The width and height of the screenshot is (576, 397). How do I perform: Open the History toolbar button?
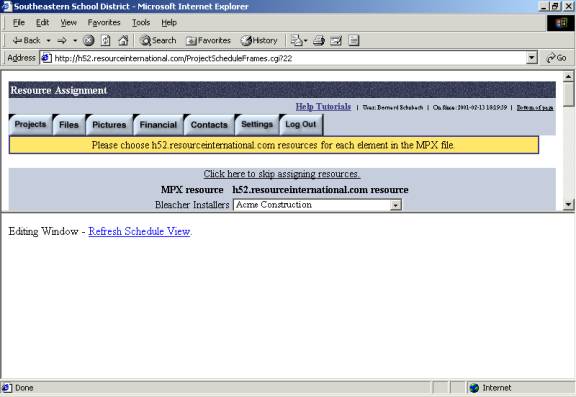[x=259, y=40]
